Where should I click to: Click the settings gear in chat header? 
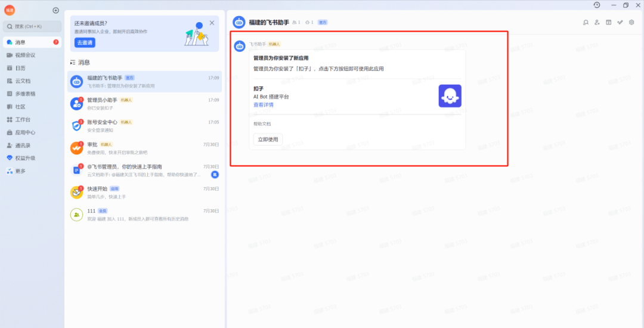click(631, 22)
